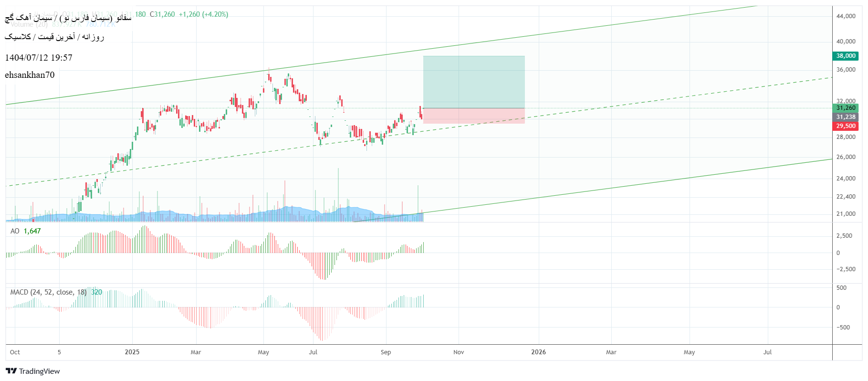Click the TradingView logo icon

point(11,371)
